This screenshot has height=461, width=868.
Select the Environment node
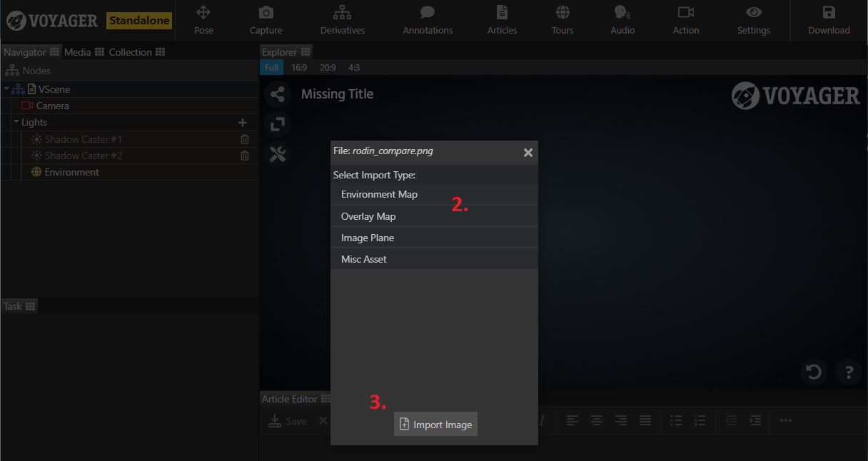71,172
